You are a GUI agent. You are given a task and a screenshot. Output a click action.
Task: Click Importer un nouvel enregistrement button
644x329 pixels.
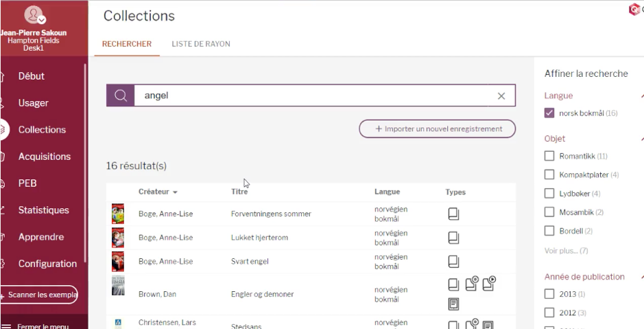(437, 128)
